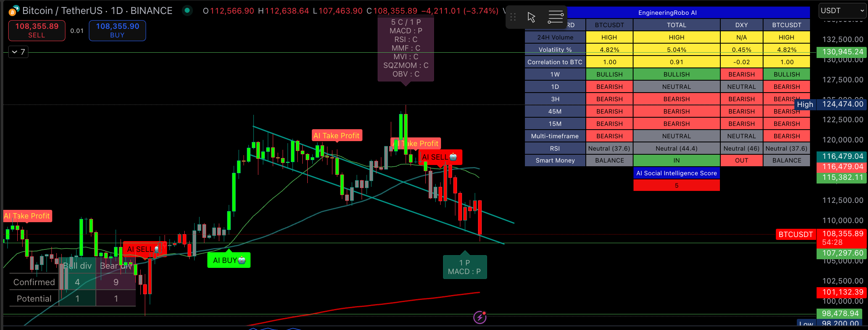Screen dimensions: 868x330
Task: Click the BTCUSDT 108,355.89 price label
Action: click(x=822, y=238)
